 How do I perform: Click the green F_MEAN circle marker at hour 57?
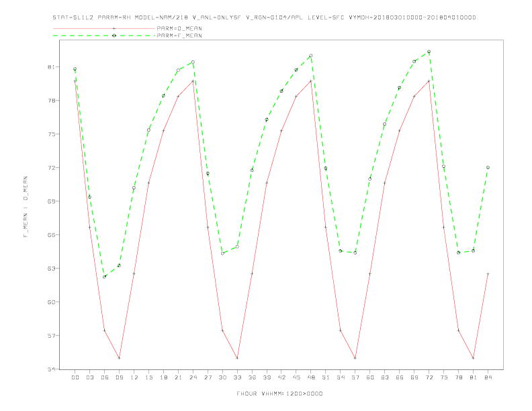355,253
